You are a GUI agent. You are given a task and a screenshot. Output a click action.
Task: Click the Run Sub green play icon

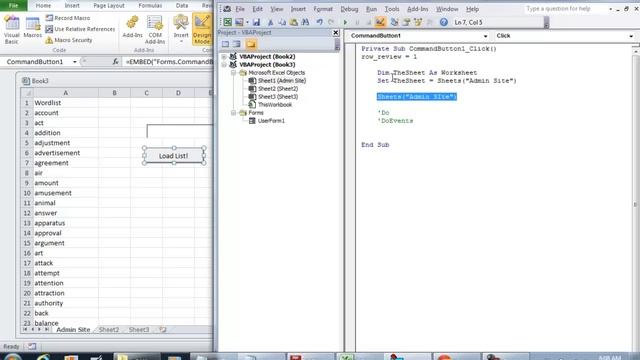point(345,22)
